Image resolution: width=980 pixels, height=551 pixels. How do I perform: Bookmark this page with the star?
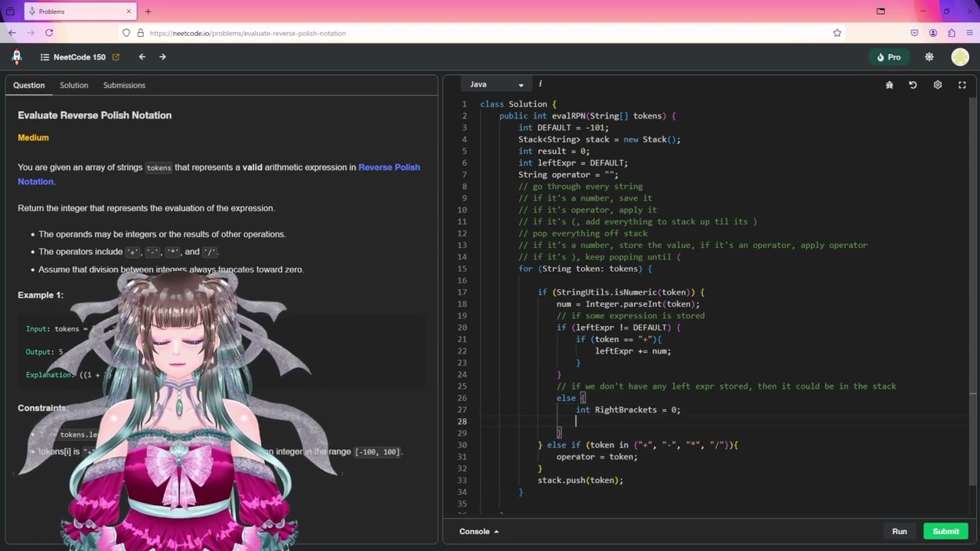[x=837, y=33]
